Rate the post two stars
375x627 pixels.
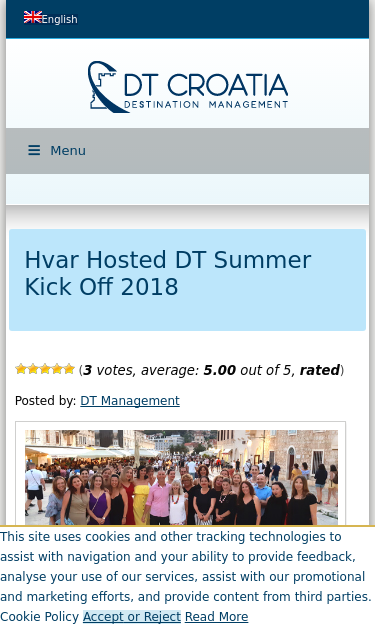click(x=33, y=369)
